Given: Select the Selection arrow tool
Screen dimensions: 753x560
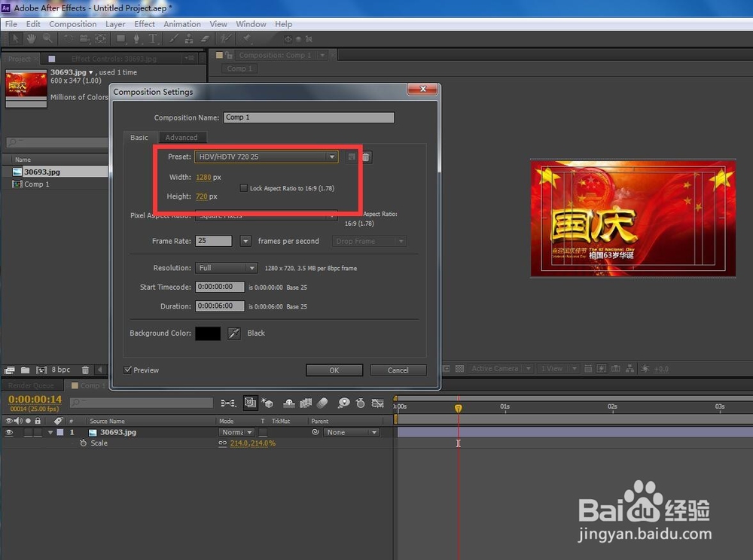Looking at the screenshot, I should [x=15, y=38].
